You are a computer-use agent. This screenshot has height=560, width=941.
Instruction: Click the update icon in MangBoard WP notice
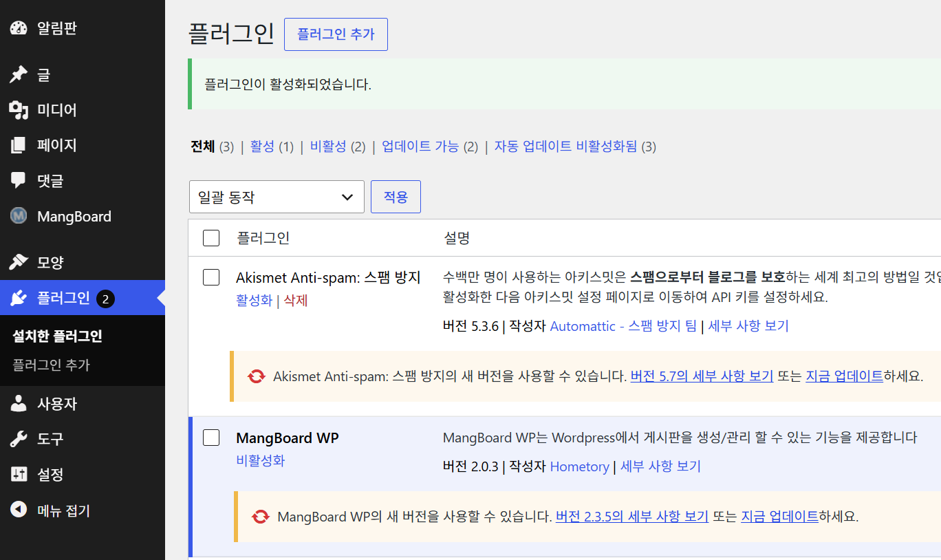pos(260,516)
